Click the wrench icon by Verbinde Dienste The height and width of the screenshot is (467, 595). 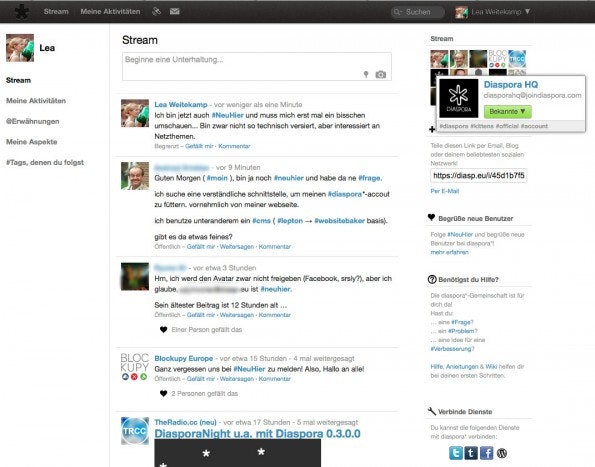[432, 411]
